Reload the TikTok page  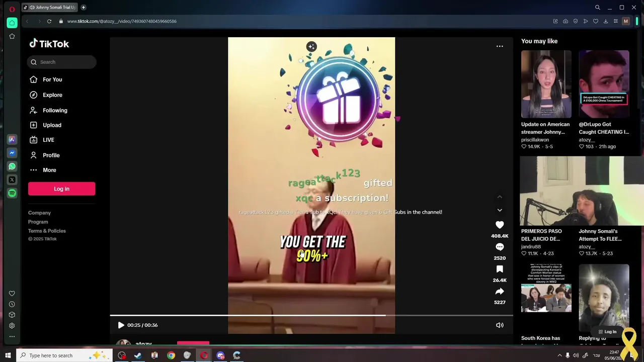coord(49,21)
